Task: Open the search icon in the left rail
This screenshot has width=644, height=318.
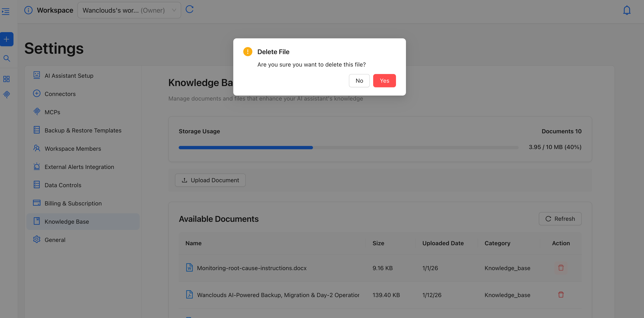Action: (7, 58)
